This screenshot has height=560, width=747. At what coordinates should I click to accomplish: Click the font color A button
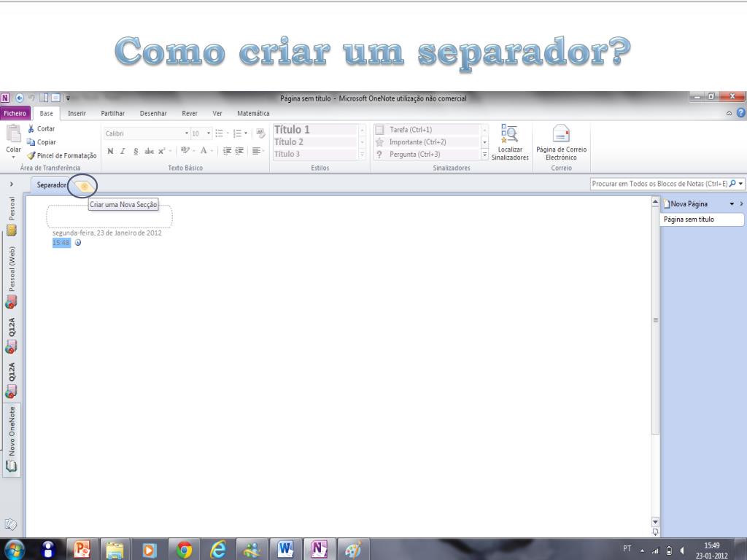204,150
